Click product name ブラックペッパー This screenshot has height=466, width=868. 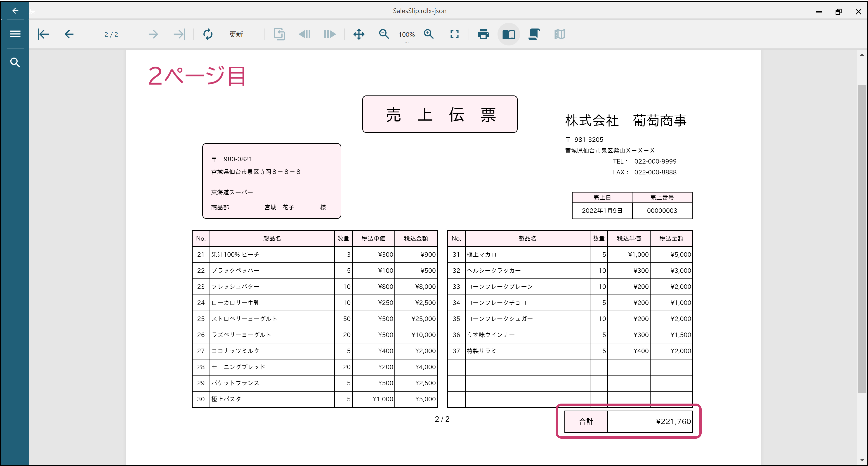click(x=235, y=270)
